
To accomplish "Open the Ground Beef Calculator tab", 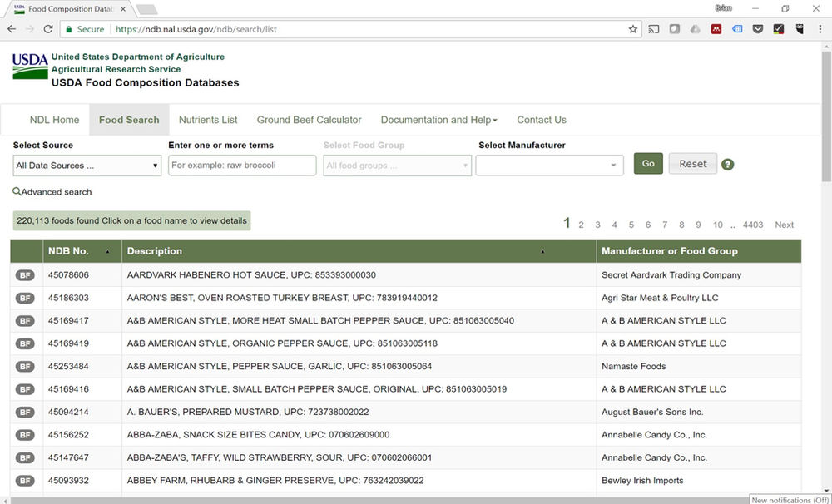I will [309, 120].
